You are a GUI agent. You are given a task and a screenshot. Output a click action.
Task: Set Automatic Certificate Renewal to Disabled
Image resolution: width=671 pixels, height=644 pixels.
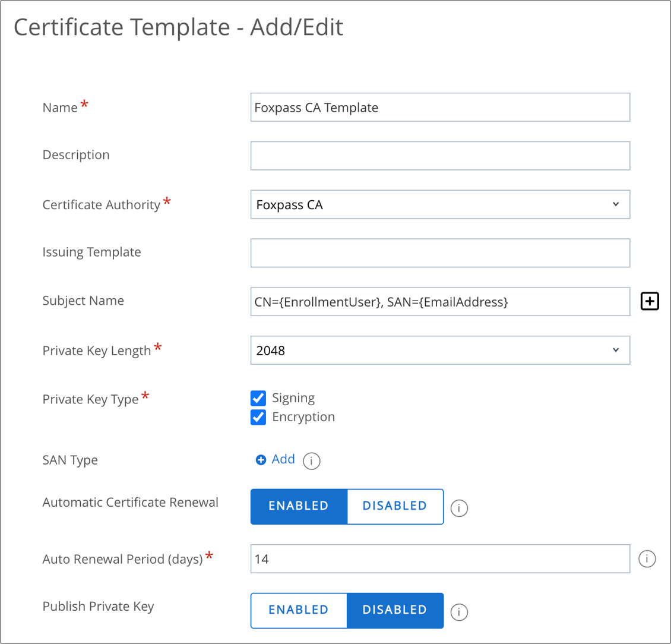tap(395, 506)
